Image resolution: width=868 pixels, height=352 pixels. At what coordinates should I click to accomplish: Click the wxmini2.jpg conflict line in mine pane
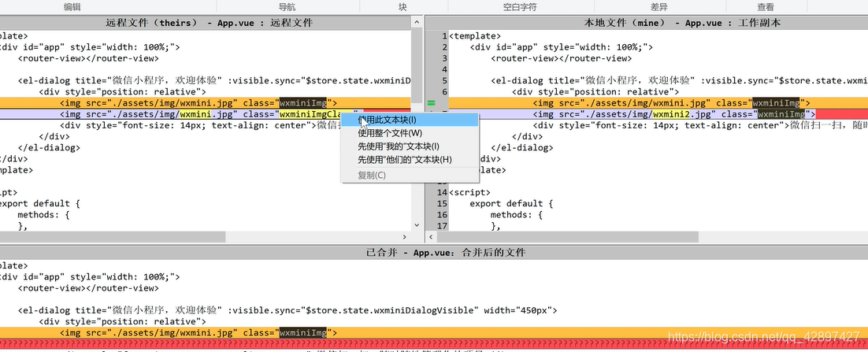(x=658, y=114)
